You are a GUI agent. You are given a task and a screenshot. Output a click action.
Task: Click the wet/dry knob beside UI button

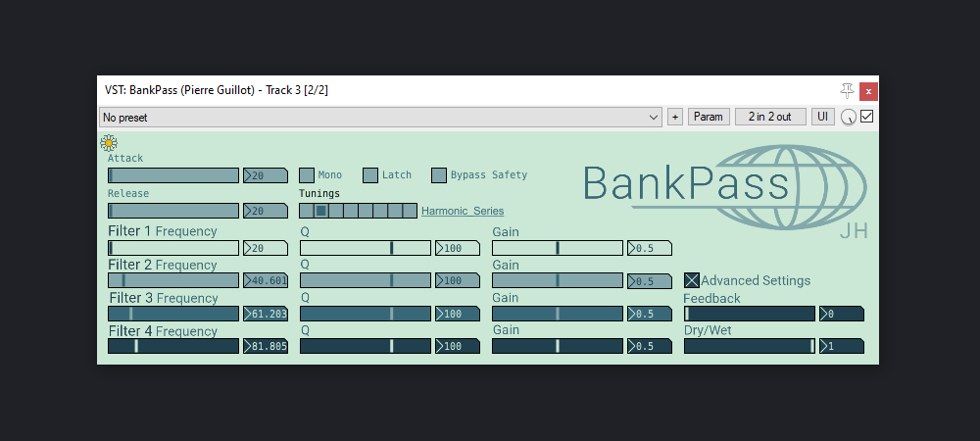848,117
